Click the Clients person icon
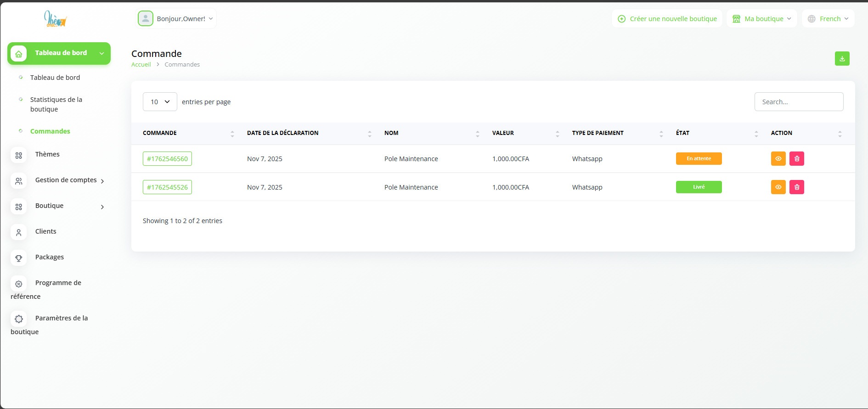 (x=19, y=233)
